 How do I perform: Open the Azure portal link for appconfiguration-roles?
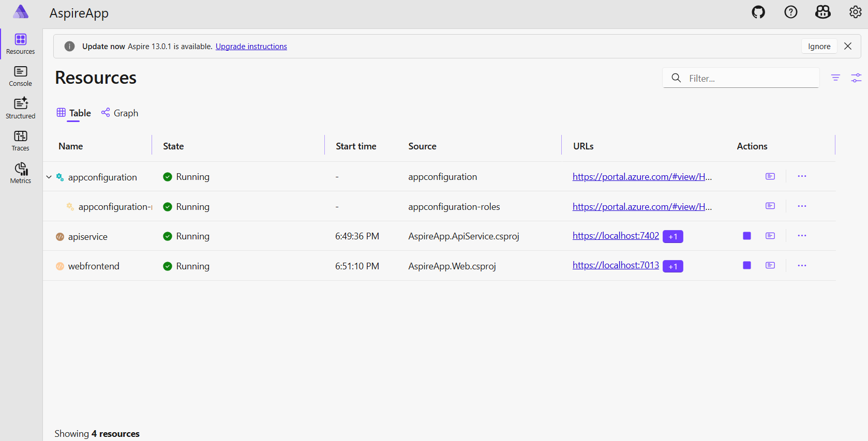tap(642, 207)
